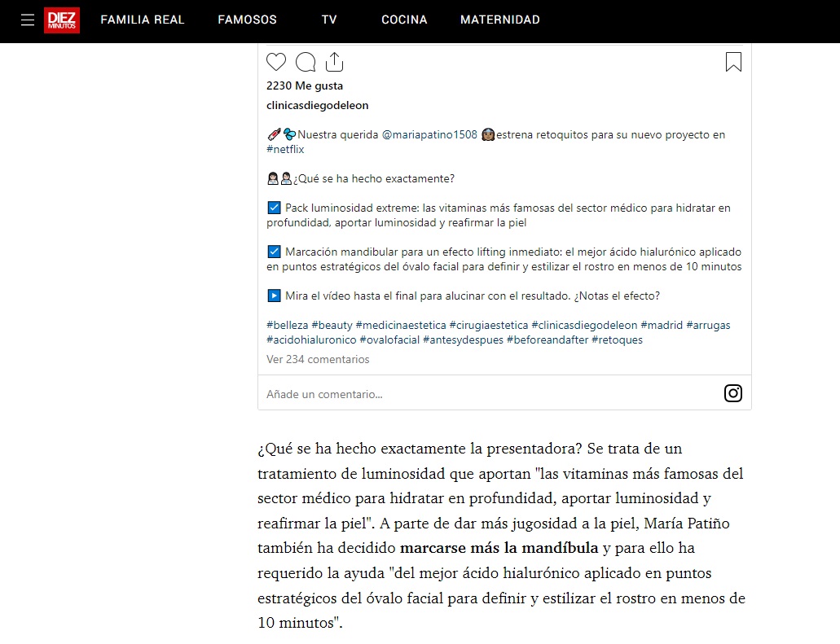The image size is (840, 644).
Task: Share the Instagram post via share icon
Action: [x=334, y=62]
